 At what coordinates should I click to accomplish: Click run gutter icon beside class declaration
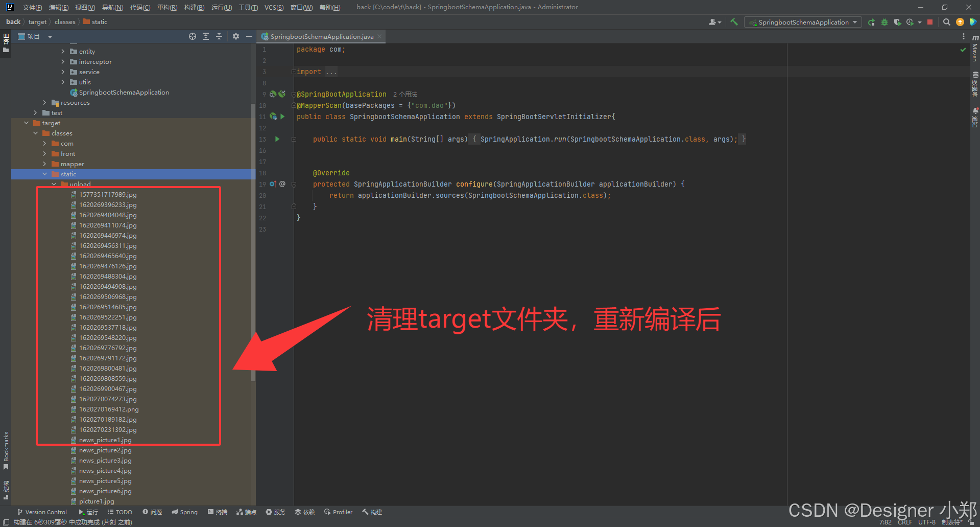pyautogui.click(x=282, y=117)
